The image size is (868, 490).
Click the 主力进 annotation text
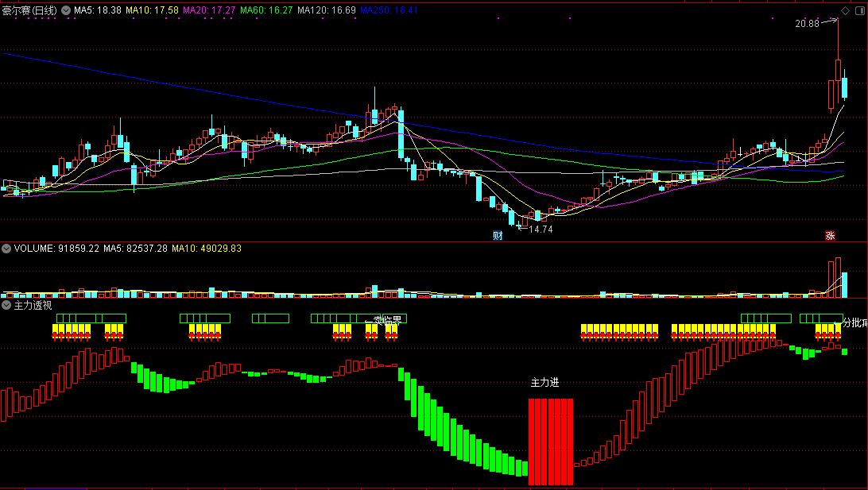[544, 382]
